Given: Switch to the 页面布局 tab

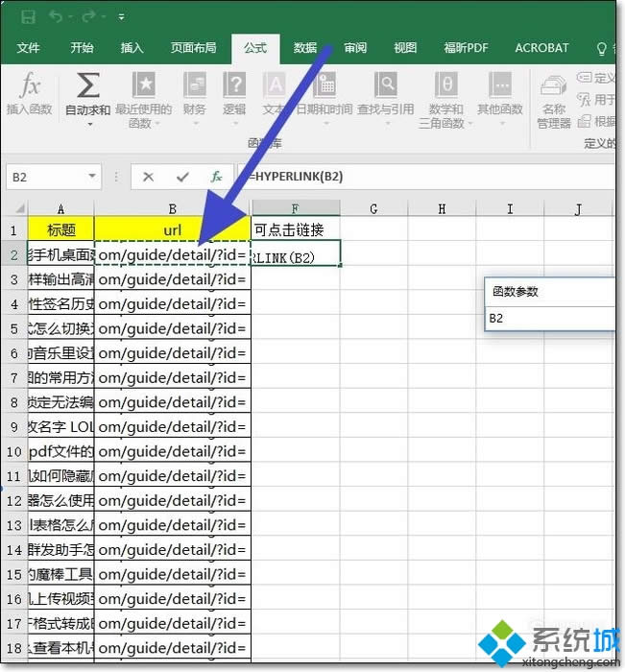Looking at the screenshot, I should (193, 48).
